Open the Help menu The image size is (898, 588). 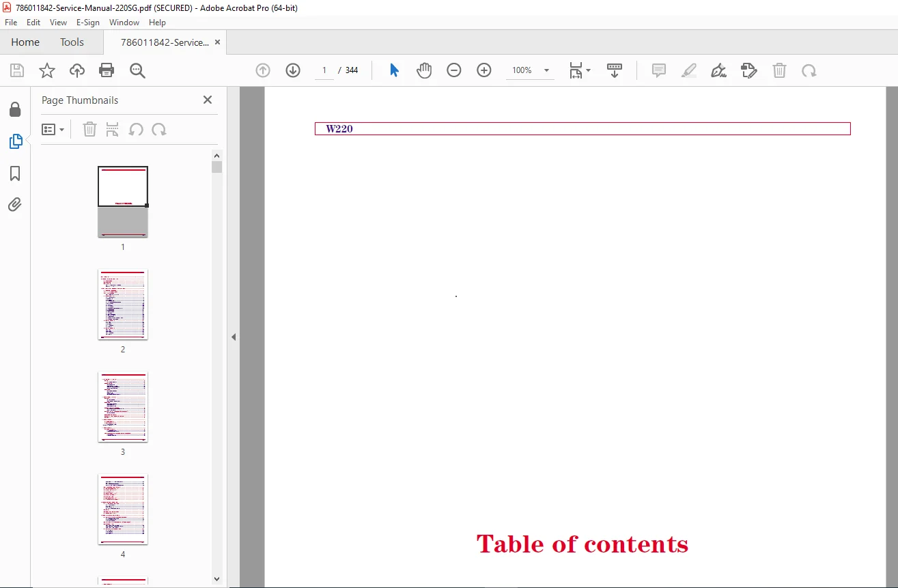[x=158, y=23]
